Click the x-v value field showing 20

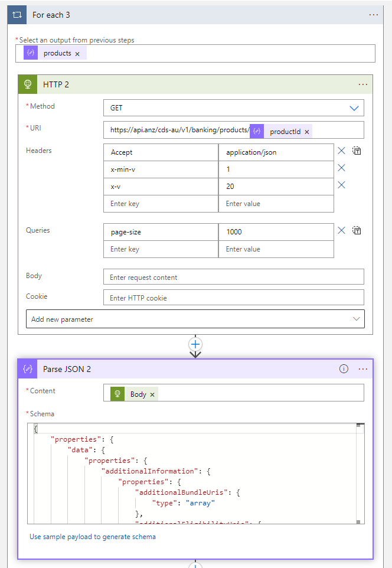click(276, 186)
